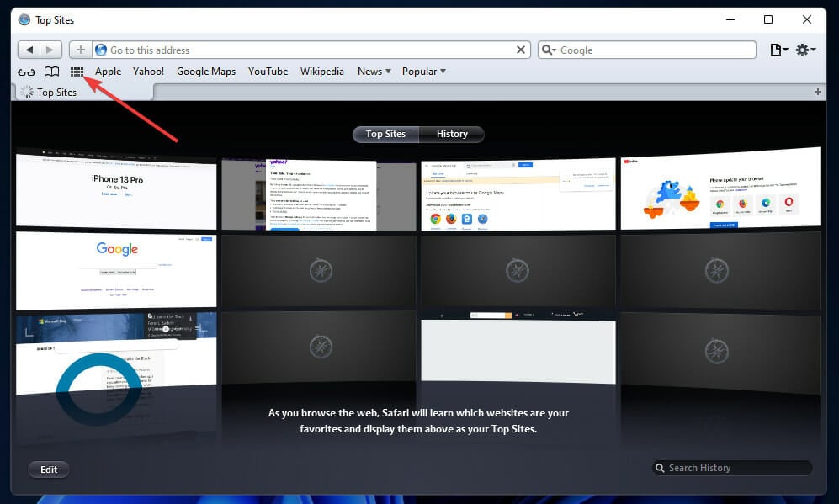Maximize the Top Sites window
Image resolution: width=839 pixels, height=504 pixels.
point(768,20)
